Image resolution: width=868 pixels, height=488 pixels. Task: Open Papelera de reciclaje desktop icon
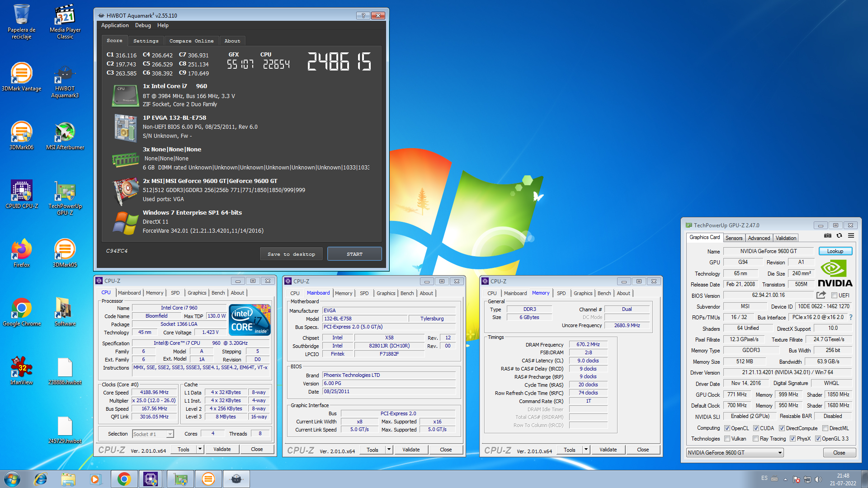(21, 21)
